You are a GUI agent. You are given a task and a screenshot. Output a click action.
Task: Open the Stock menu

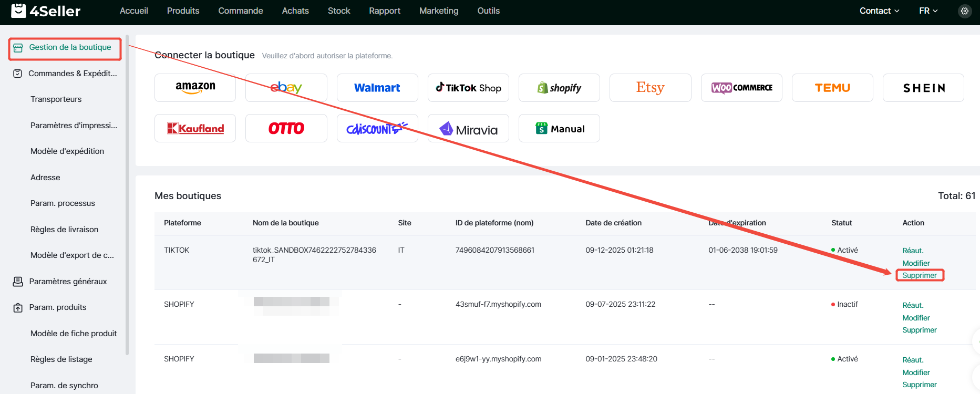pyautogui.click(x=339, y=11)
